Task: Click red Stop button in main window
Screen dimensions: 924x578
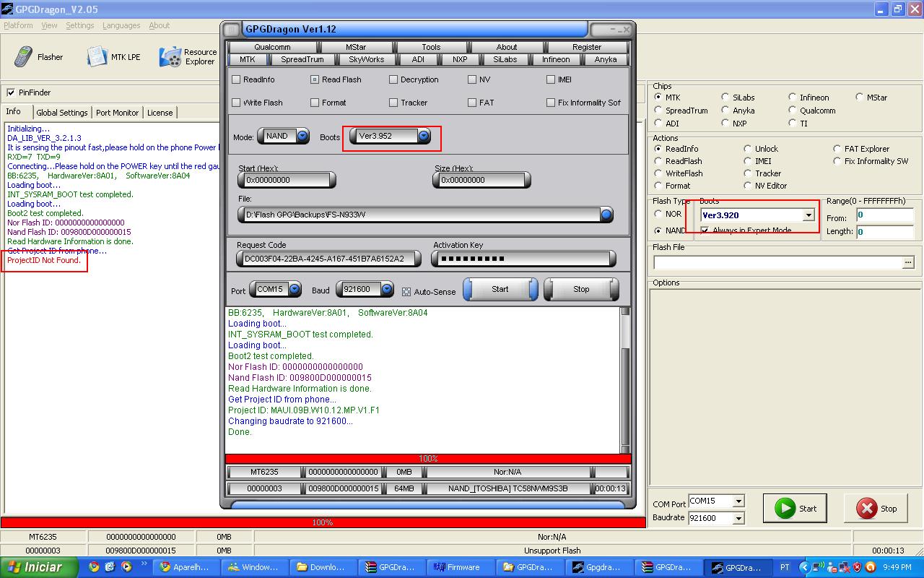Action: [876, 508]
